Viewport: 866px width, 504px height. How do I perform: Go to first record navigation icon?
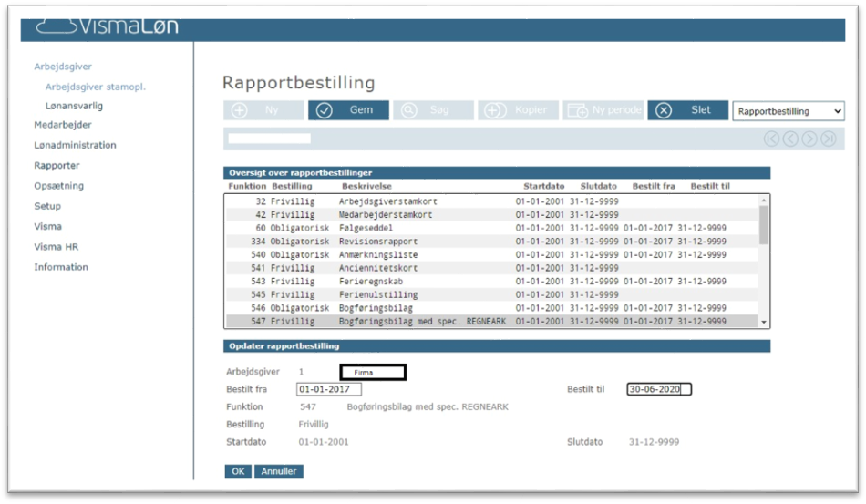pos(771,139)
